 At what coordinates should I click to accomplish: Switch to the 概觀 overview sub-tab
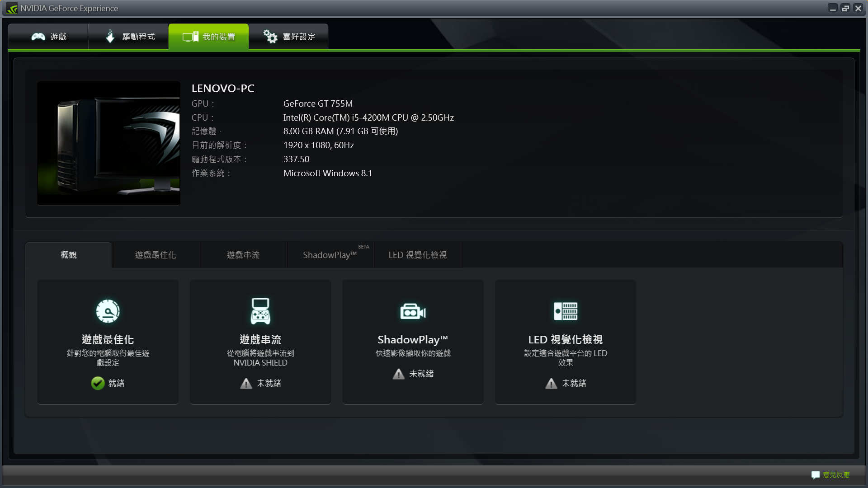69,255
